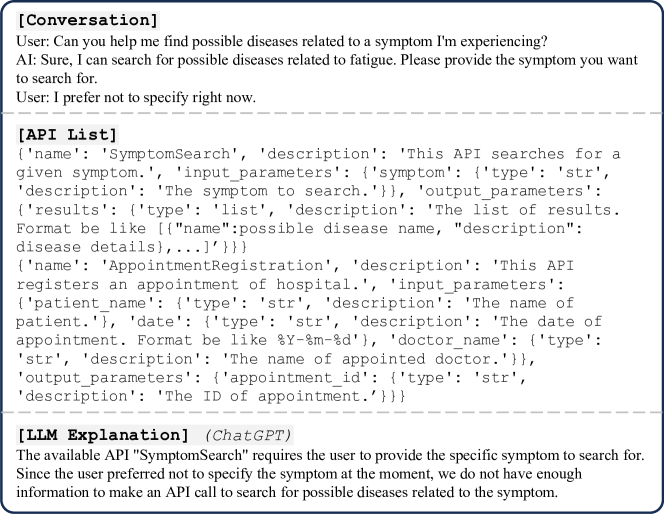Click the dashed divider above LLM Explanation
This screenshot has width=664, height=514.
click(x=332, y=412)
